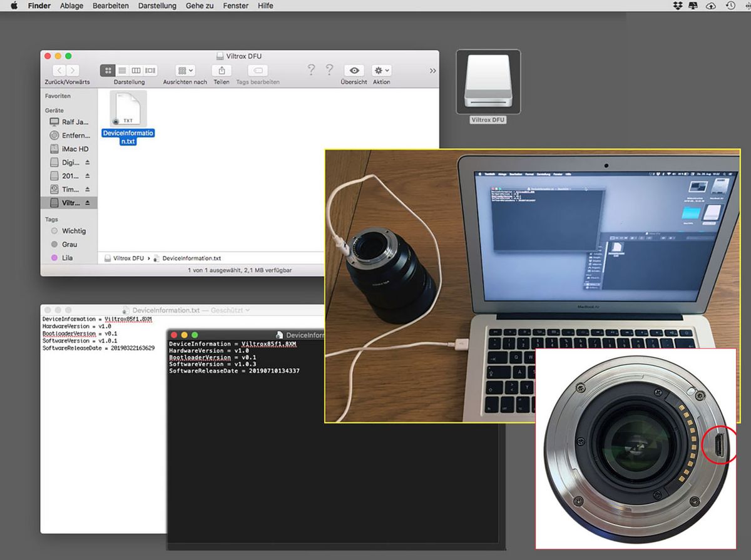Click the Favoriten sidebar heading

58,96
